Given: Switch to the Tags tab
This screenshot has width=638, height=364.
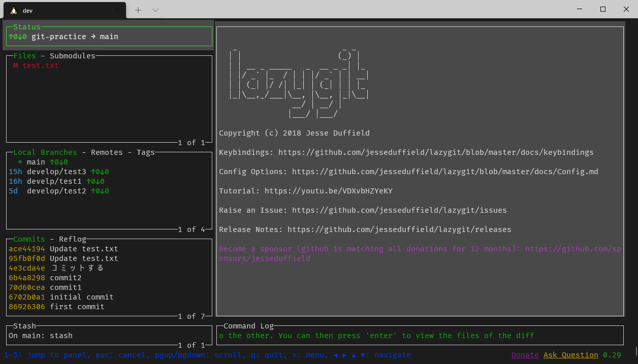Looking at the screenshot, I should click(x=145, y=152).
